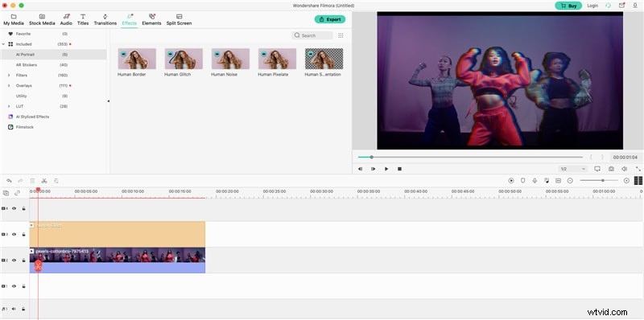
Task: Hide video track 2 with eye
Action: tap(14, 261)
